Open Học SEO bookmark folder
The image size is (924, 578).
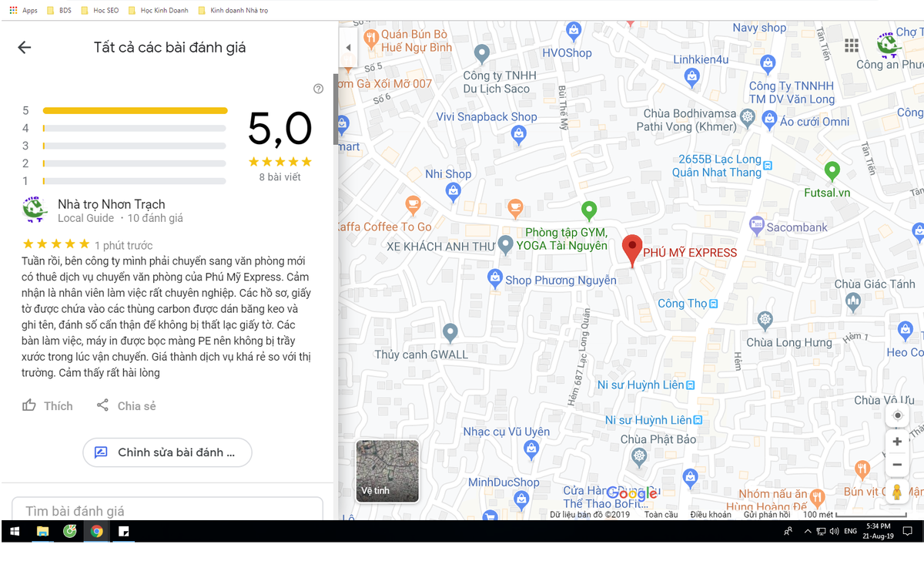click(100, 11)
